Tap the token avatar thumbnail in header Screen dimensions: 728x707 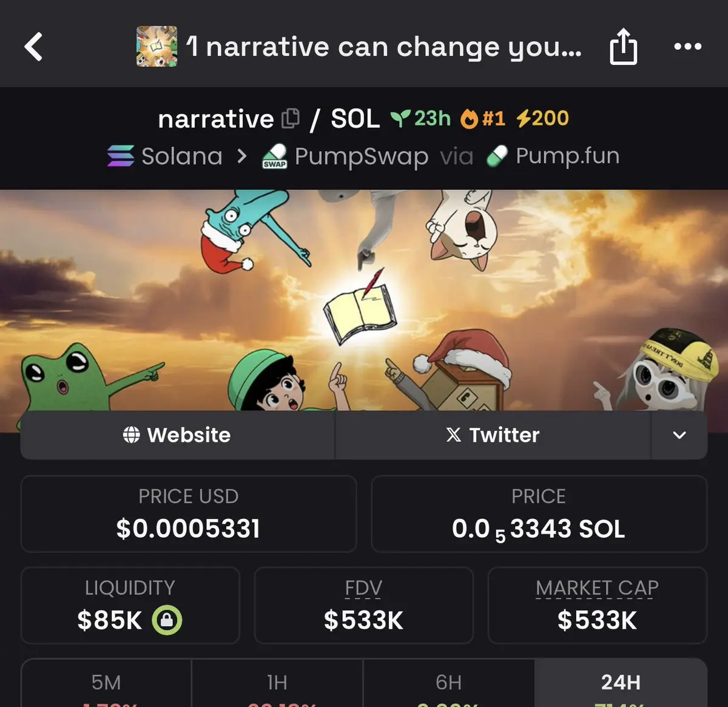click(x=157, y=46)
